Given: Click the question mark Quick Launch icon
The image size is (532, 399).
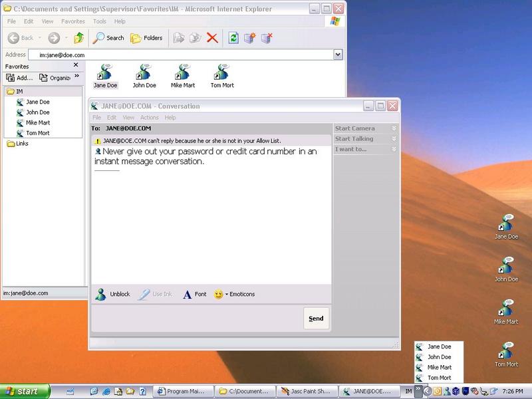Looking at the screenshot, I should click(x=143, y=392).
